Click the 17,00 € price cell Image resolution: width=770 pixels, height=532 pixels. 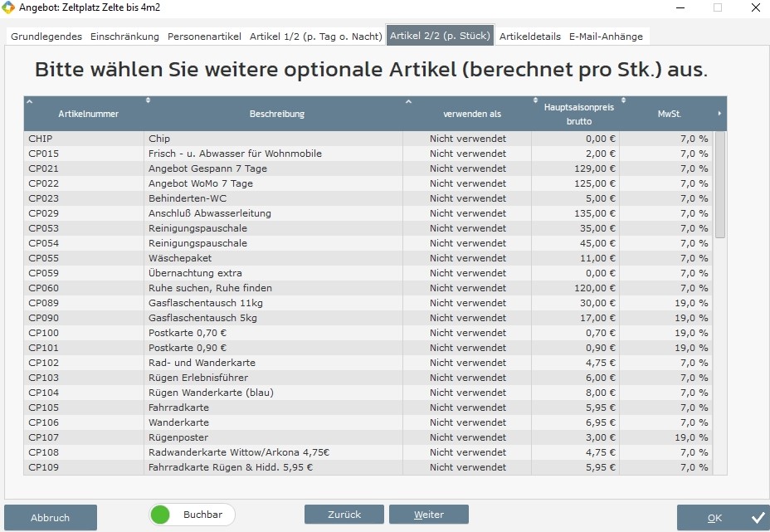click(x=575, y=318)
